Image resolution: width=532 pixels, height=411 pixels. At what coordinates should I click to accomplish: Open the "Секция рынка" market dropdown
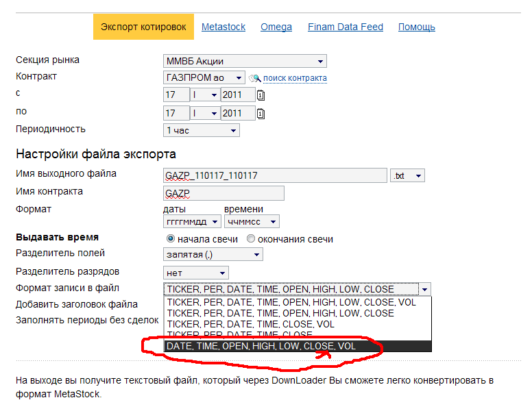coord(245,61)
